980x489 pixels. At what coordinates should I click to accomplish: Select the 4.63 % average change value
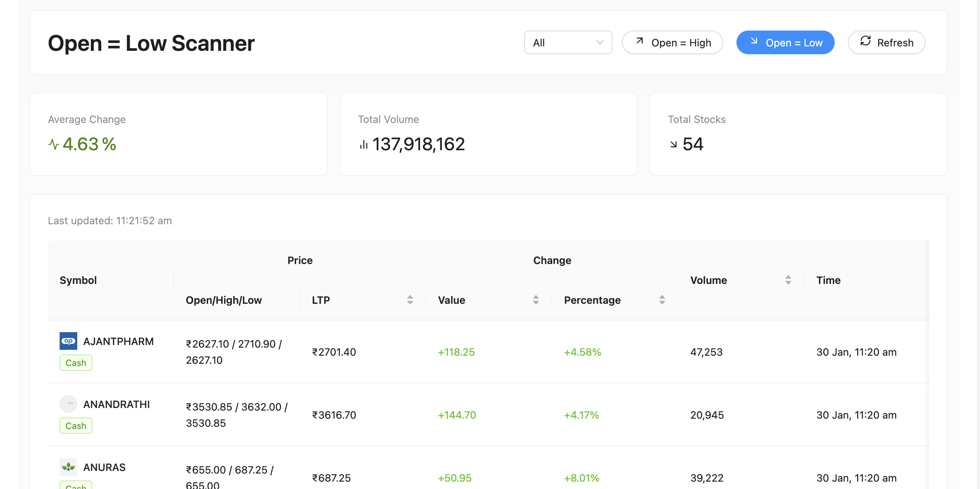pyautogui.click(x=89, y=144)
